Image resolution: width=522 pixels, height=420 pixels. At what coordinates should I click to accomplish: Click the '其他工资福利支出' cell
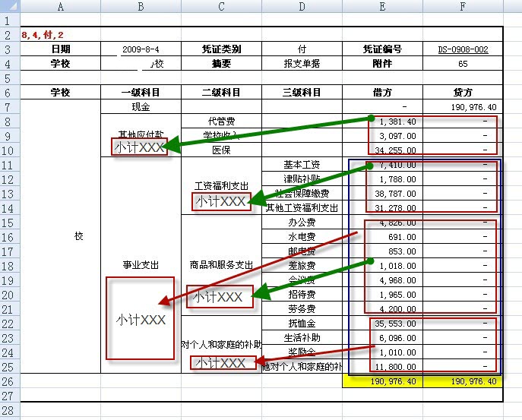[x=302, y=208]
